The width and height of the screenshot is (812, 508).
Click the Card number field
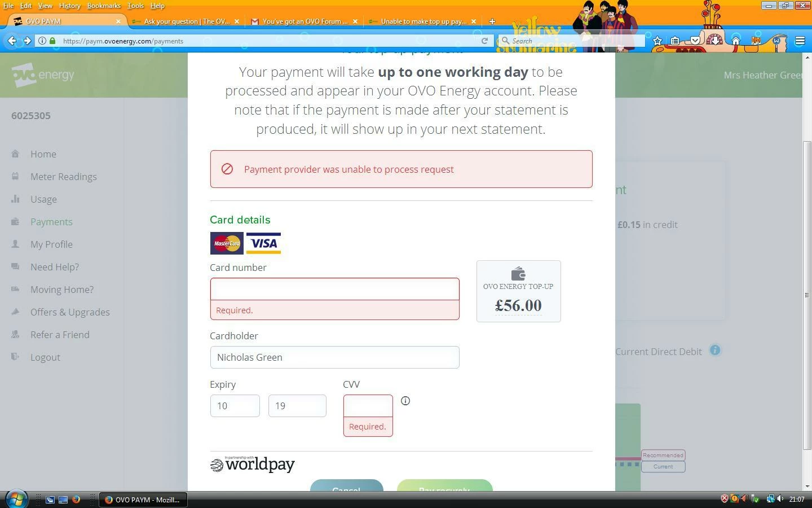pyautogui.click(x=335, y=289)
